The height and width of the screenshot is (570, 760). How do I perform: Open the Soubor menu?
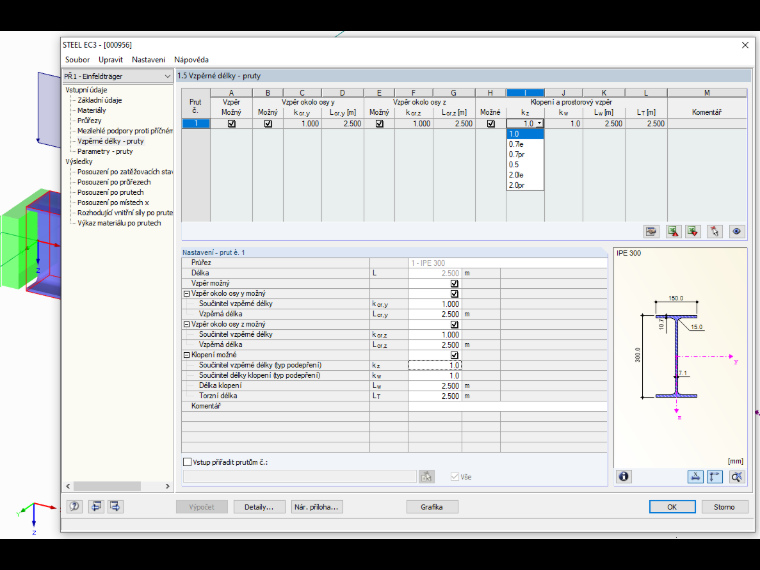tap(78, 60)
